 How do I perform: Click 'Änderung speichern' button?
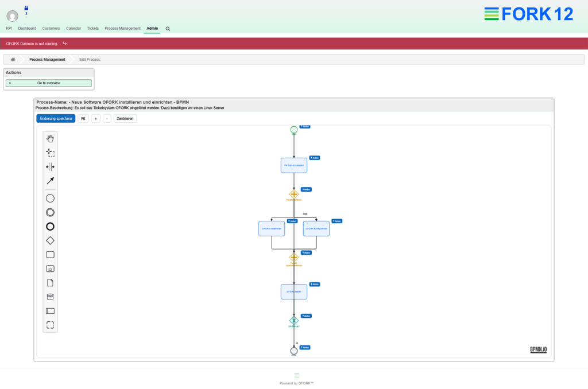[56, 118]
